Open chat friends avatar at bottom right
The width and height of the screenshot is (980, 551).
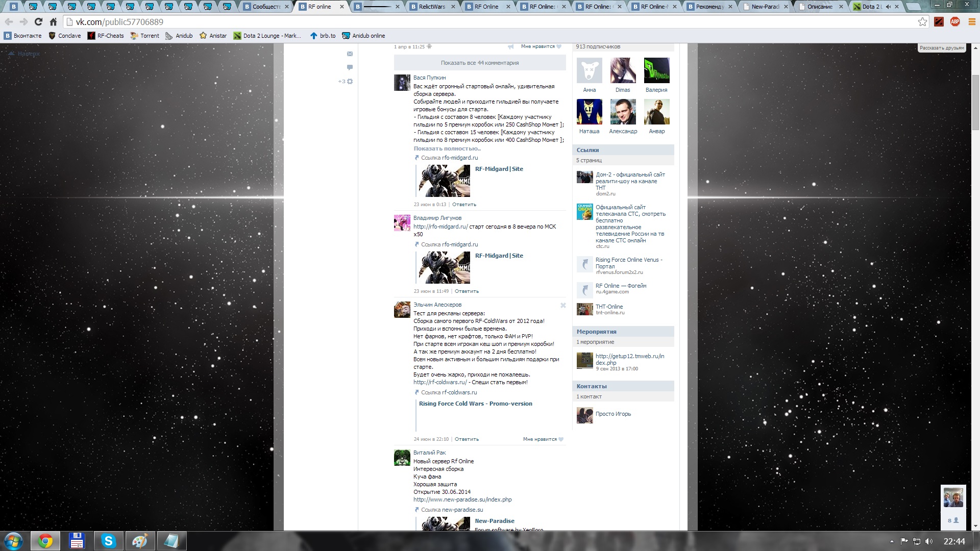(x=953, y=497)
